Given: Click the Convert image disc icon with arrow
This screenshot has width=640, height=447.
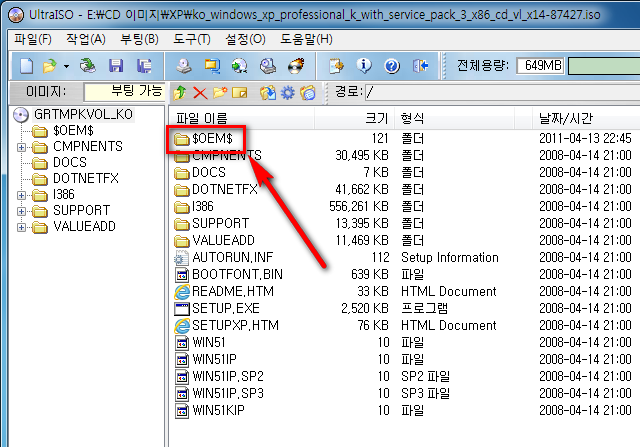Looking at the screenshot, I should click(240, 66).
